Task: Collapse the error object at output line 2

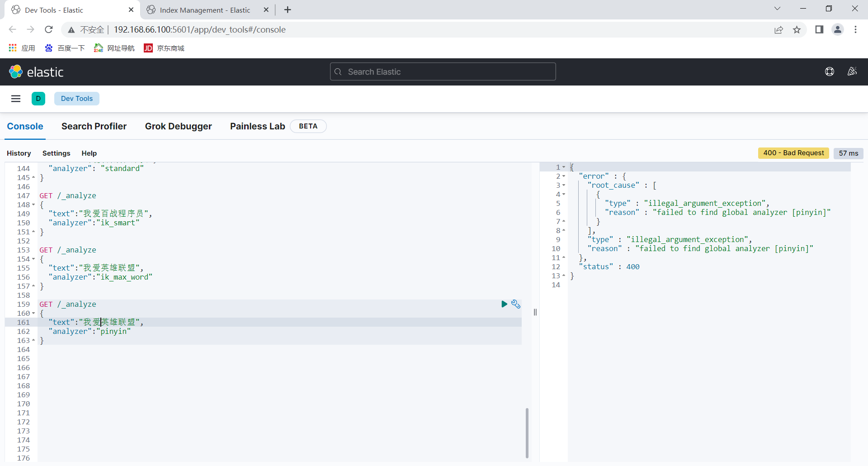Action: (x=564, y=176)
